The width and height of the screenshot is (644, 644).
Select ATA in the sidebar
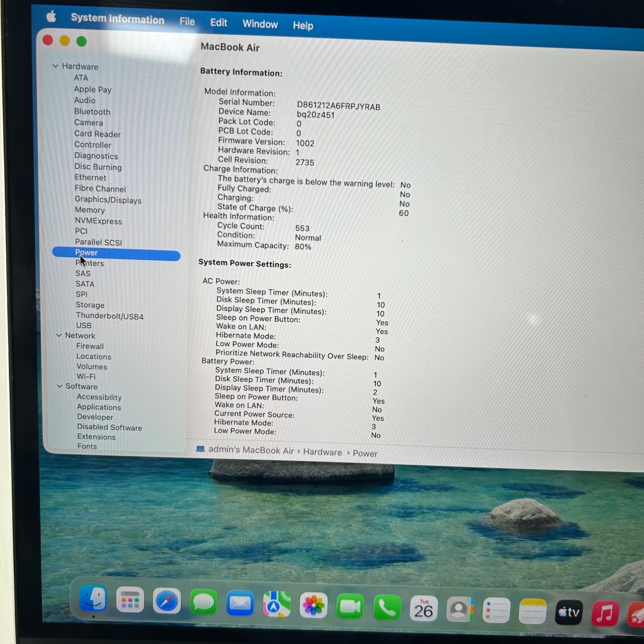pos(81,78)
